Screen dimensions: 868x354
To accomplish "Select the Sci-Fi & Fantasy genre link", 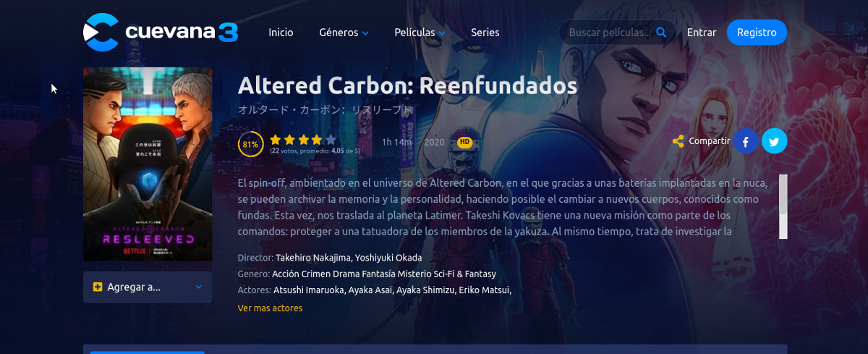I will pos(466,274).
